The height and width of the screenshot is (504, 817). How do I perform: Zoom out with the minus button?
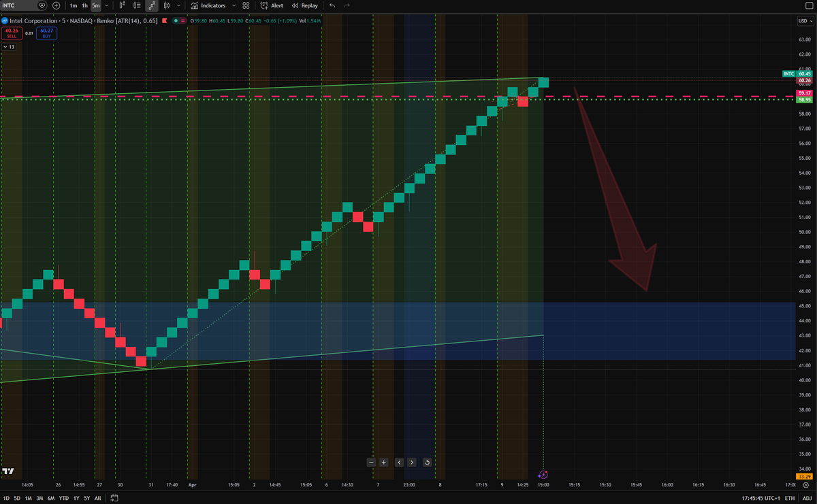point(371,463)
